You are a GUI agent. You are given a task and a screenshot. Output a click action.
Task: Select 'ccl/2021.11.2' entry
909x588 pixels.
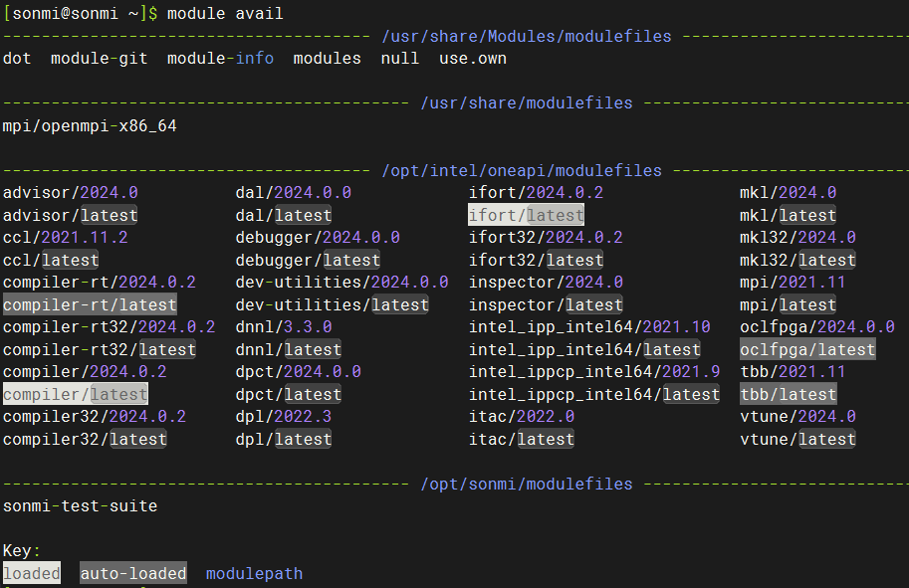pyautogui.click(x=66, y=238)
